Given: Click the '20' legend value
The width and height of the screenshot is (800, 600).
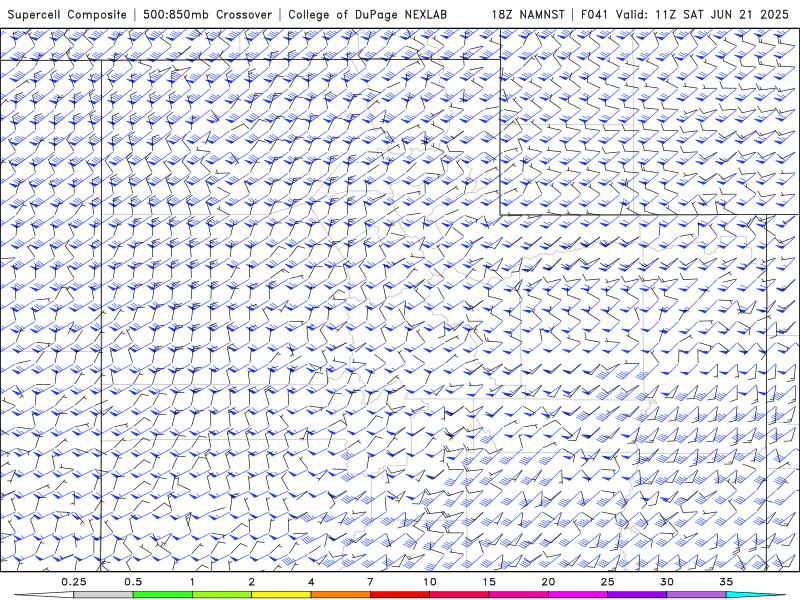Looking at the screenshot, I should click(x=548, y=582).
